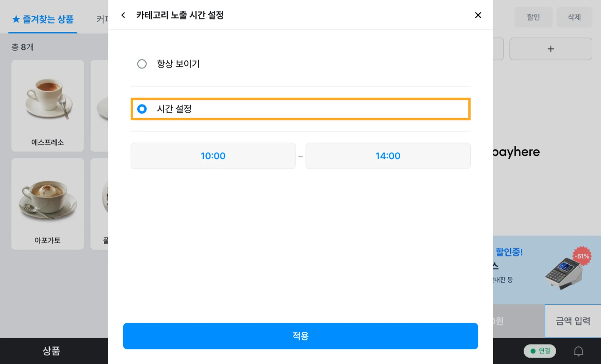Click the plus icon to add item
Image resolution: width=601 pixels, height=364 pixels.
[x=551, y=49]
